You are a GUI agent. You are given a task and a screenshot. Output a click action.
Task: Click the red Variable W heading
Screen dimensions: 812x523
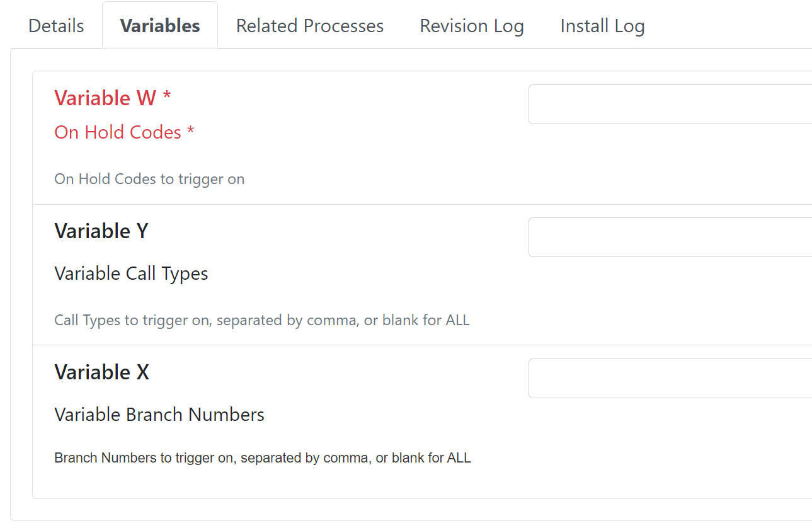point(105,98)
